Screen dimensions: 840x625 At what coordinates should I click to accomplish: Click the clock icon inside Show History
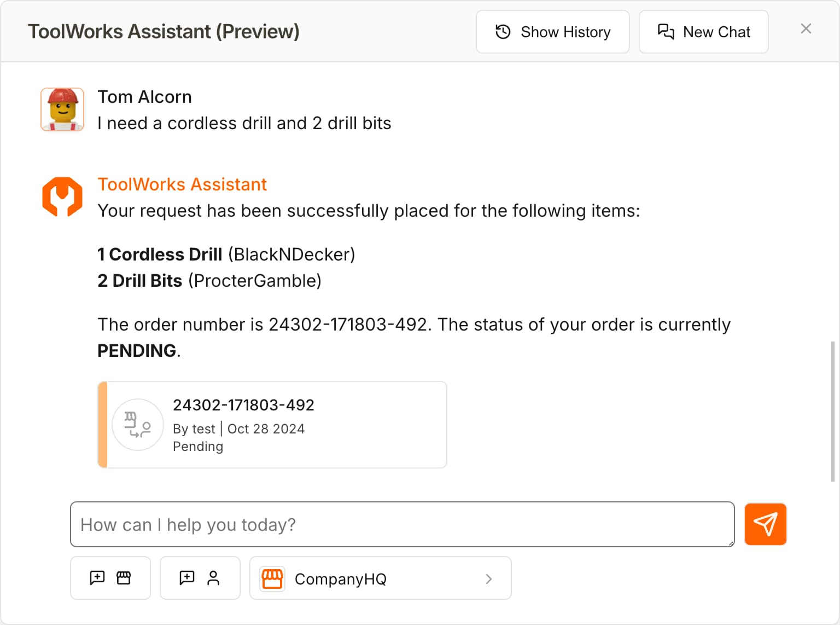[501, 32]
